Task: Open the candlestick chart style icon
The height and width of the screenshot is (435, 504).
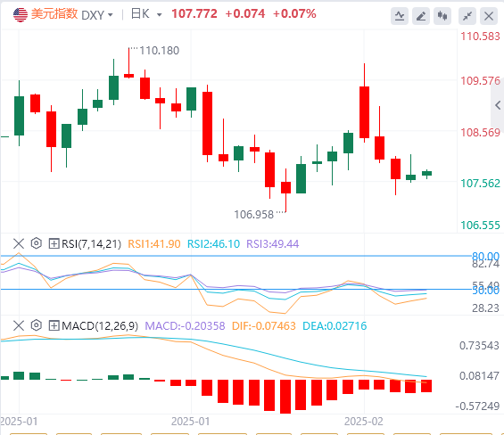Action: pos(442,16)
